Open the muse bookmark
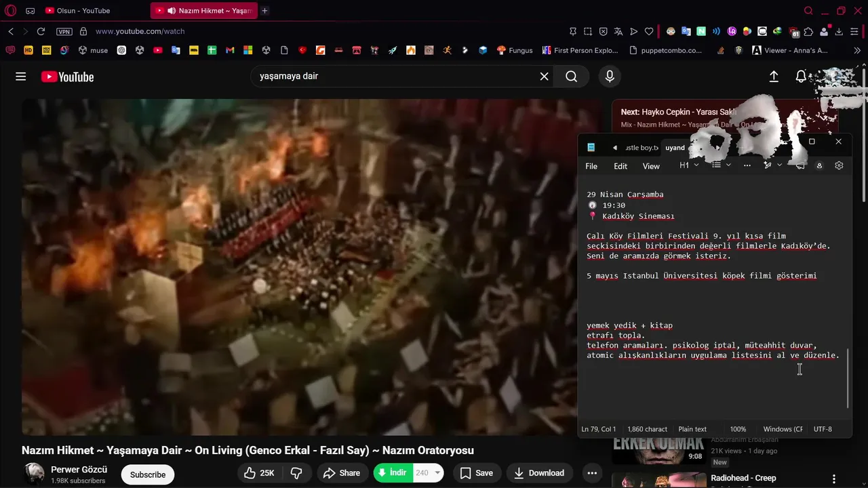This screenshot has height=488, width=868. click(93, 50)
